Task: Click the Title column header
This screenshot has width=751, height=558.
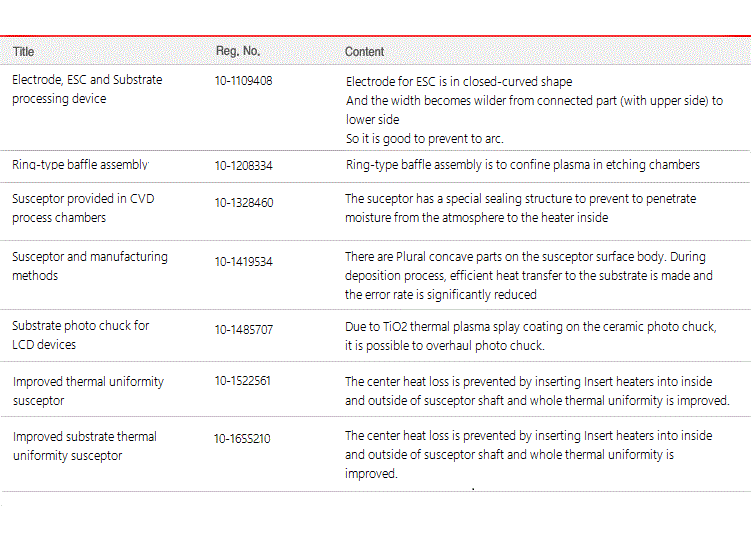Action: coord(23,52)
